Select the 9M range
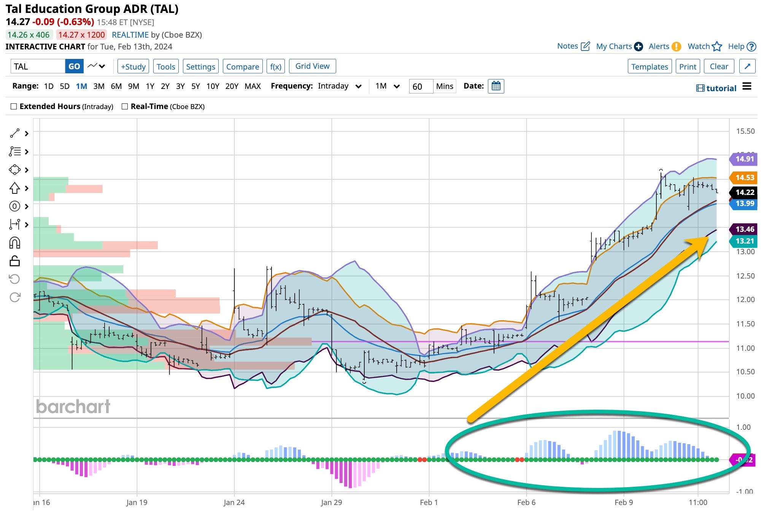The width and height of the screenshot is (772, 532). coord(133,86)
